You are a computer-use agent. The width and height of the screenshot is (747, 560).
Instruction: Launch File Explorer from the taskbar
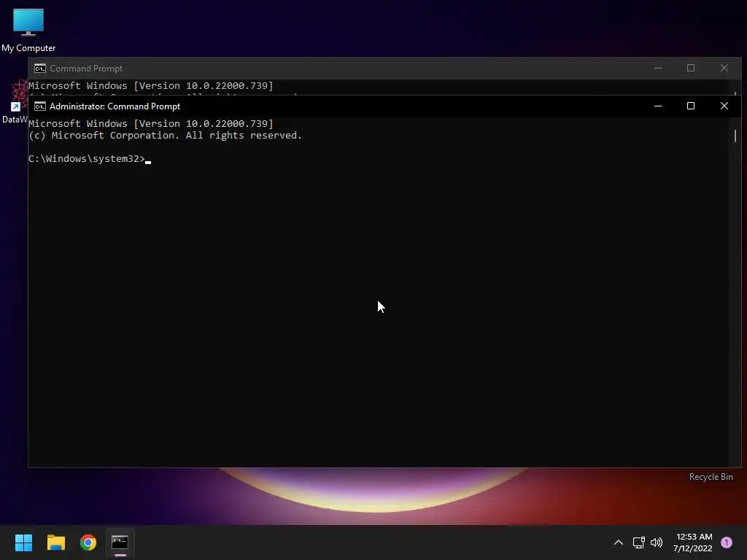point(55,542)
